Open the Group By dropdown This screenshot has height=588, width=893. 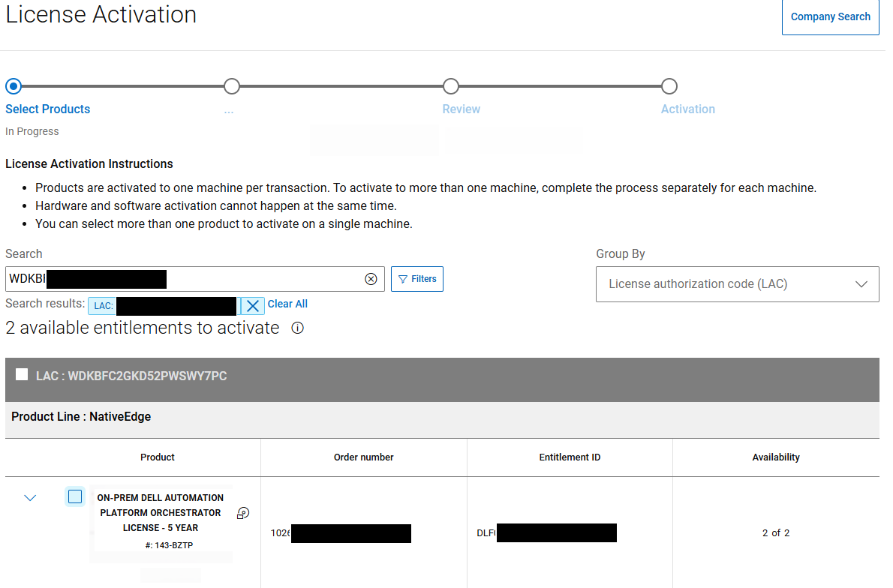point(737,284)
